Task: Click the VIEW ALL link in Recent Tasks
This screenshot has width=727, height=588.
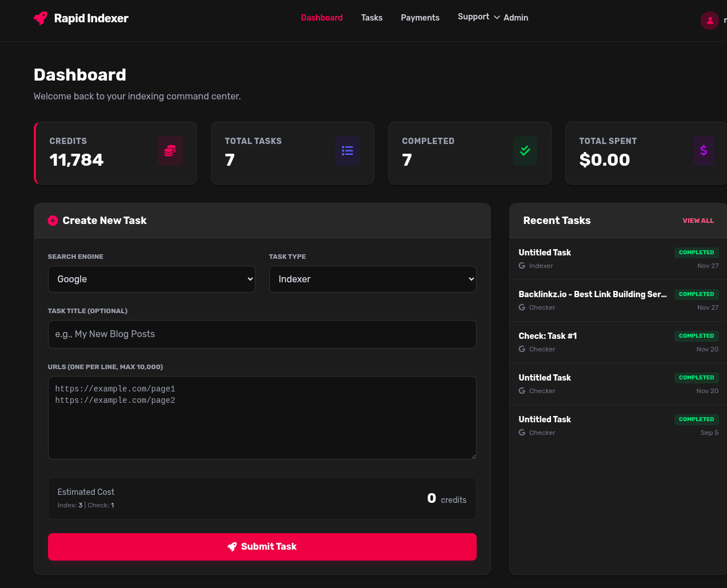Action: point(698,221)
